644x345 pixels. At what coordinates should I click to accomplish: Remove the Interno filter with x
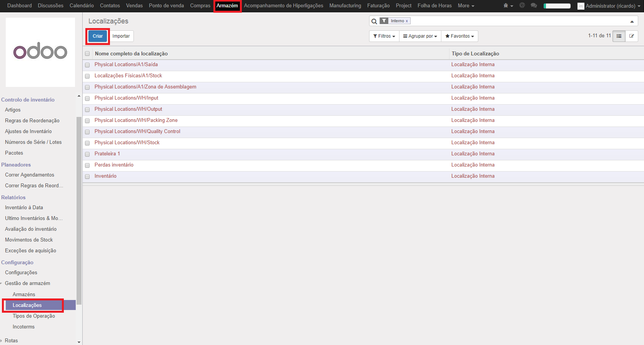(407, 21)
